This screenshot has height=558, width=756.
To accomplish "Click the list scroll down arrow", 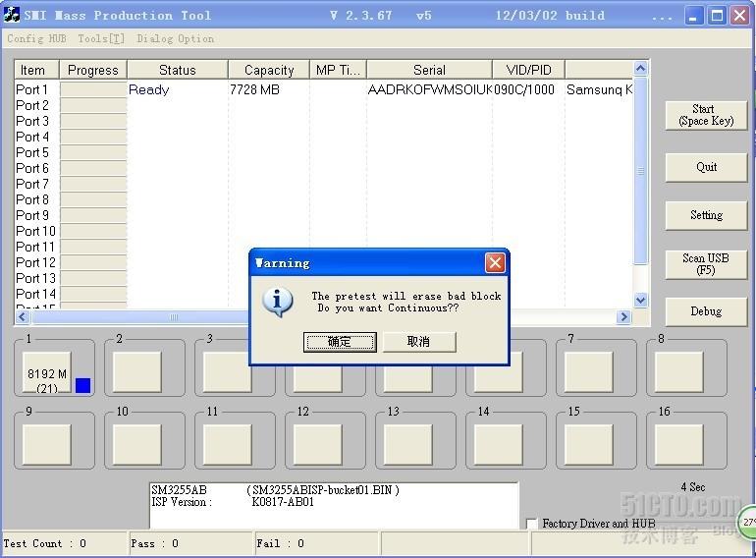I will [x=640, y=300].
